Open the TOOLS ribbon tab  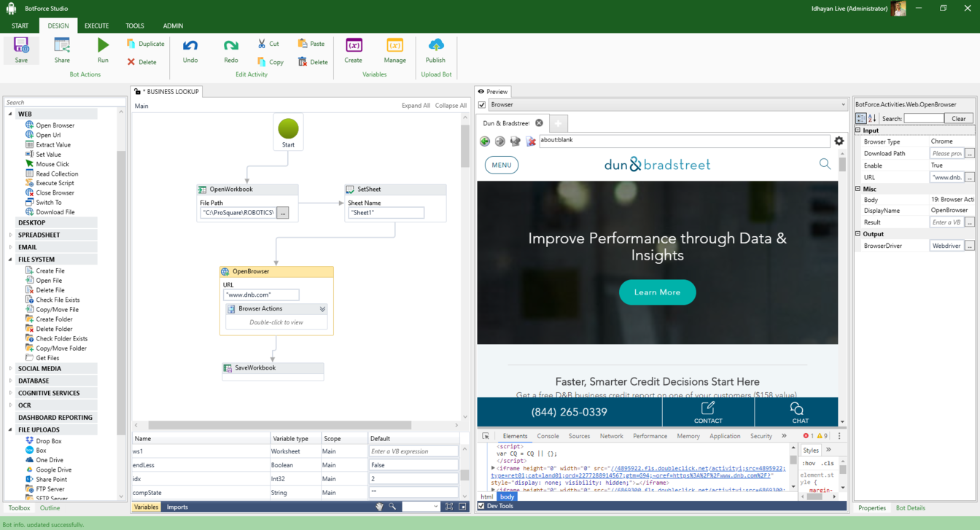pyautogui.click(x=135, y=26)
